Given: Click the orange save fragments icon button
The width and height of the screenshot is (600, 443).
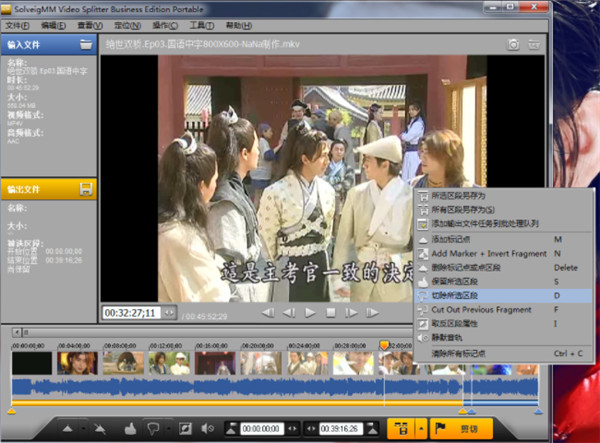Looking at the screenshot, I should (403, 428).
